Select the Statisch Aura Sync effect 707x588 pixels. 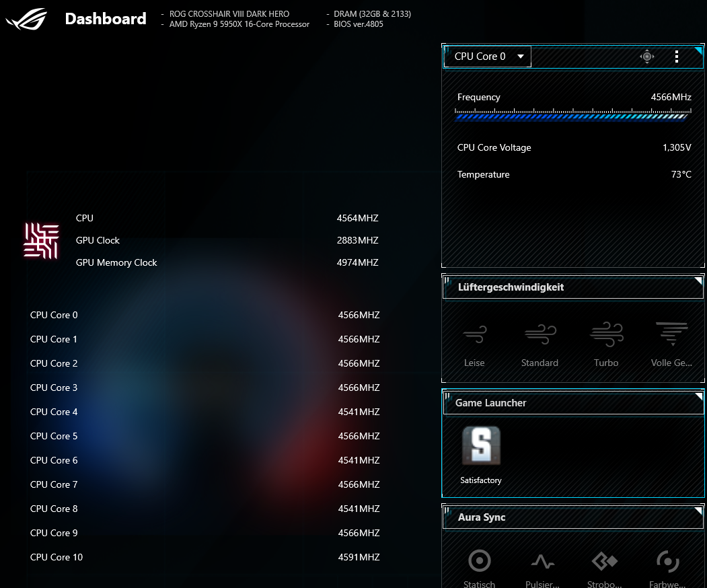click(x=480, y=568)
